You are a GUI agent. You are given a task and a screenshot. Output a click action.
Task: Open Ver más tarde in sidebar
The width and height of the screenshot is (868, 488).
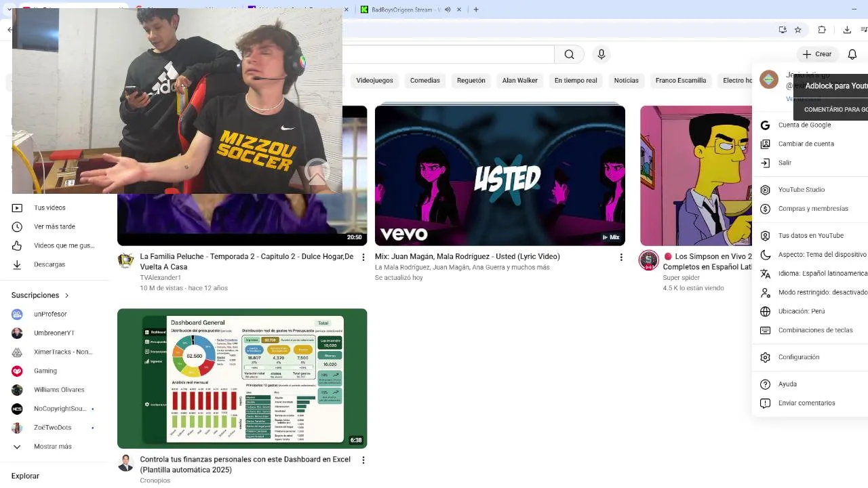(x=54, y=227)
